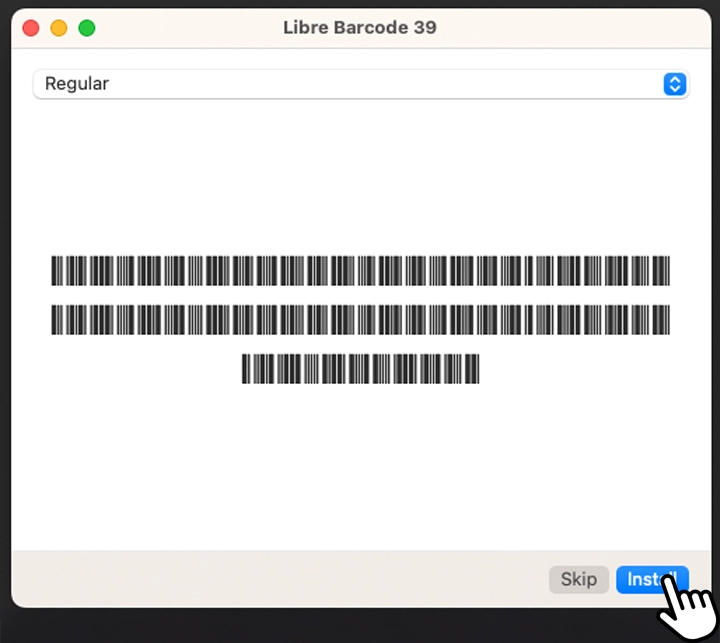Click the Skip button
Viewport: 720px width, 643px height.
pos(579,579)
